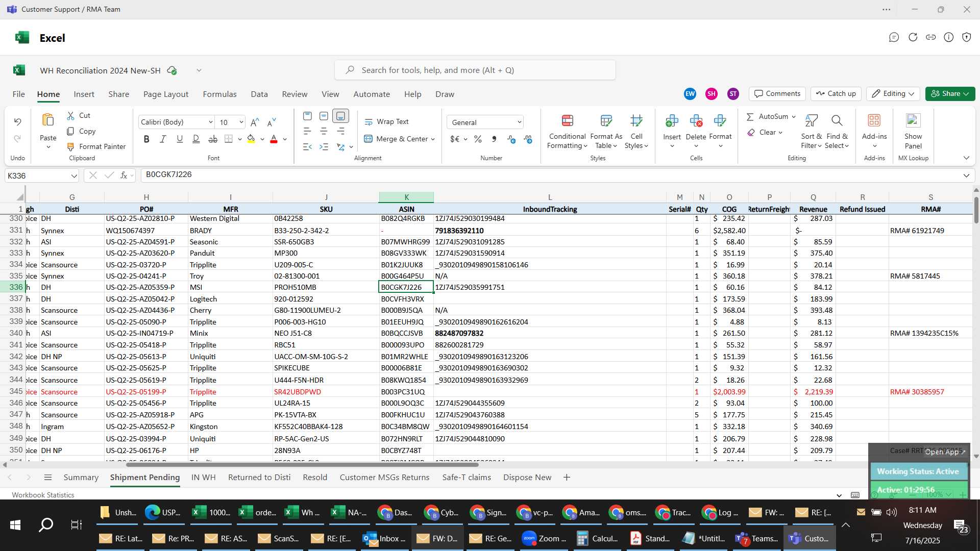980x551 pixels.
Task: Click the Undo arrow icon
Action: click(x=17, y=122)
